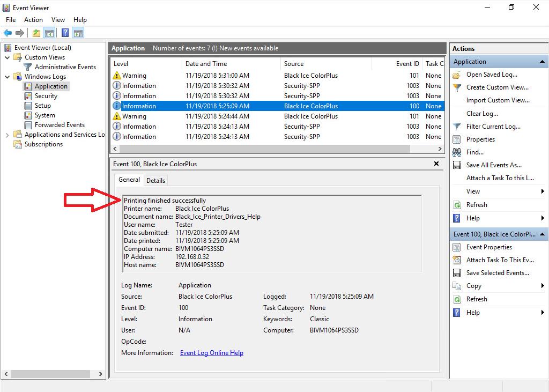This screenshot has width=549, height=392.
Task: Open the Action menu in menu bar
Action: click(x=33, y=20)
